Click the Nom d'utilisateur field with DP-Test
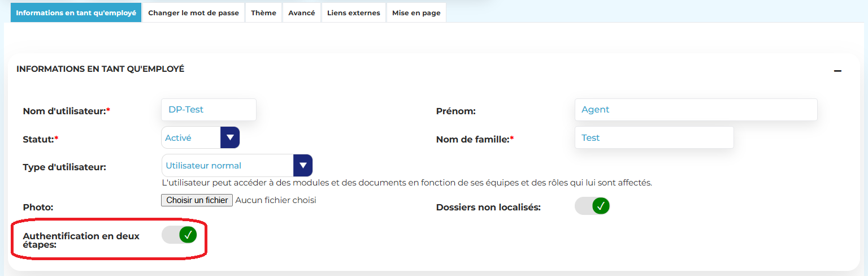Screen dimensions: 868x276 click(x=209, y=110)
